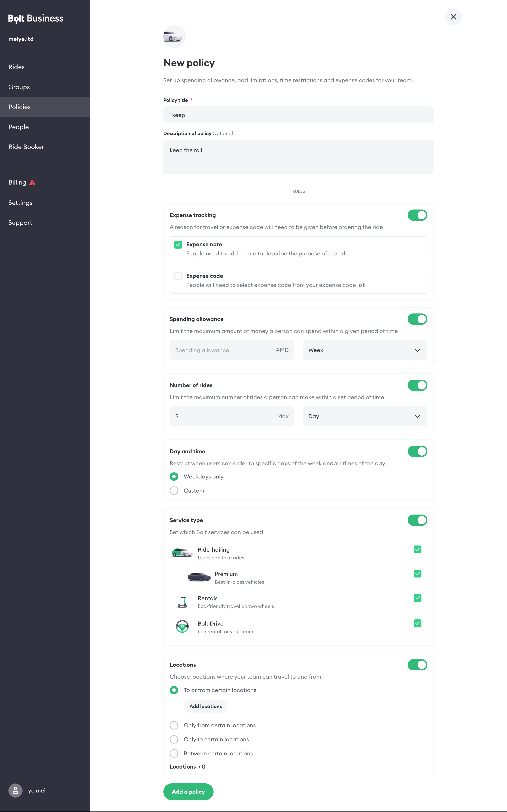The width and height of the screenshot is (507, 812).
Task: Select Only to certain locations
Action: pos(174,739)
